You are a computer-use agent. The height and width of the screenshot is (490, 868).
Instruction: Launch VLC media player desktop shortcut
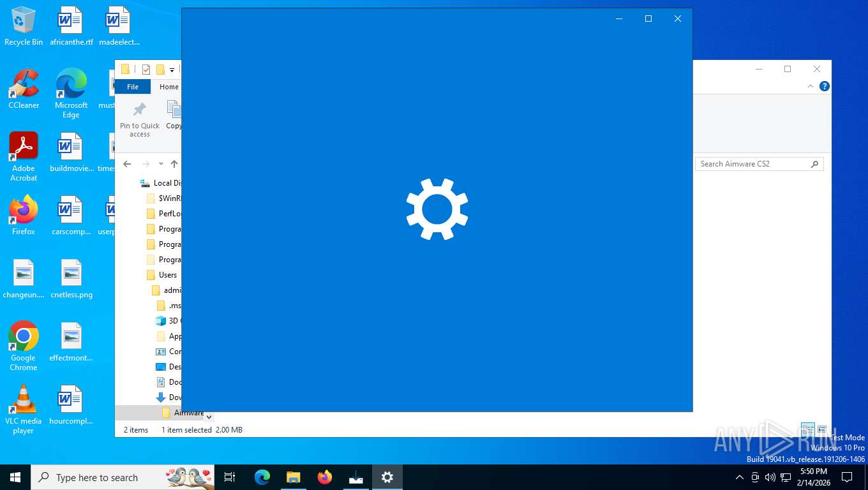click(24, 409)
